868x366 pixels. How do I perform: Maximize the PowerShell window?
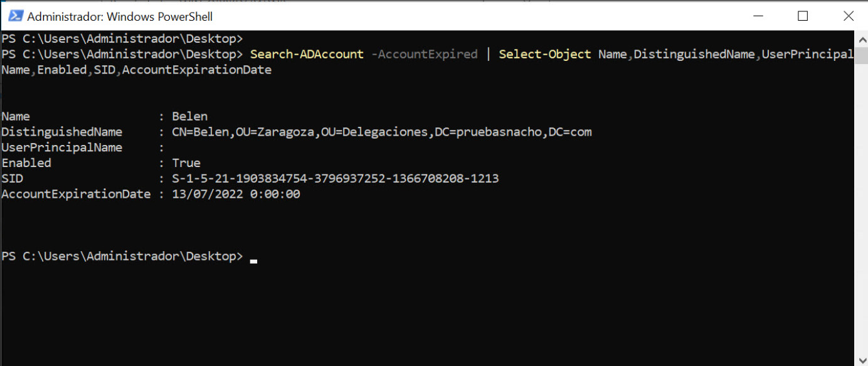point(803,16)
